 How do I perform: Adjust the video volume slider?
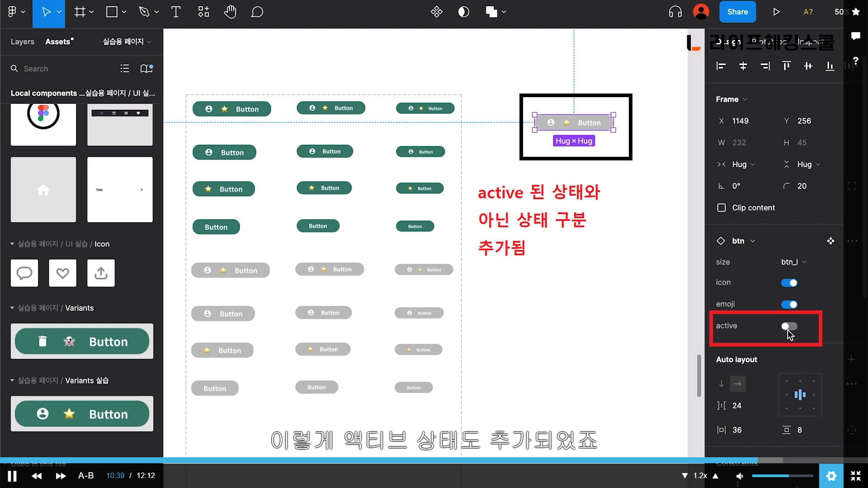782,476
